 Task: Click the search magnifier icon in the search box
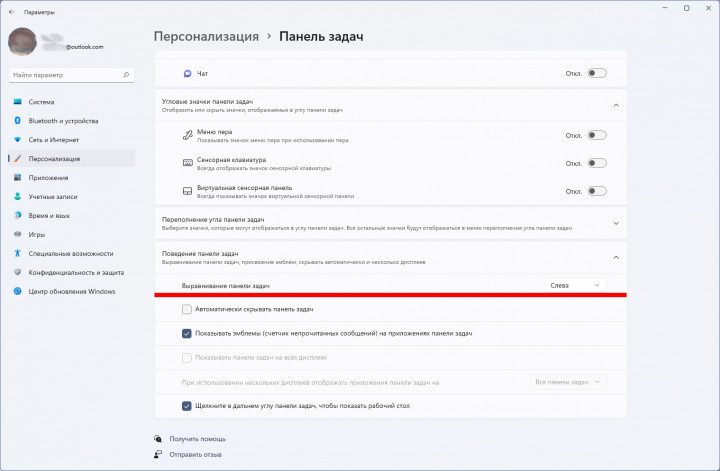126,75
